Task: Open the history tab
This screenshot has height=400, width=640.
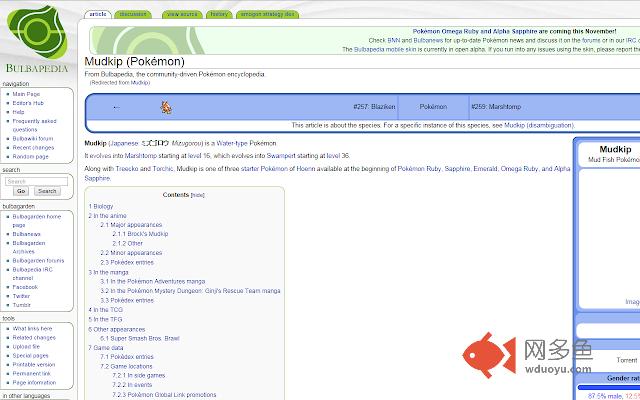Action: point(219,14)
